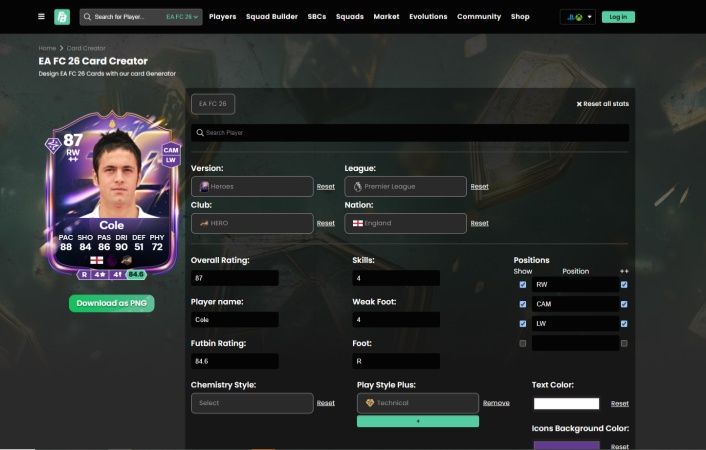Open the Evolutions menu
706x450 pixels.
tap(428, 17)
